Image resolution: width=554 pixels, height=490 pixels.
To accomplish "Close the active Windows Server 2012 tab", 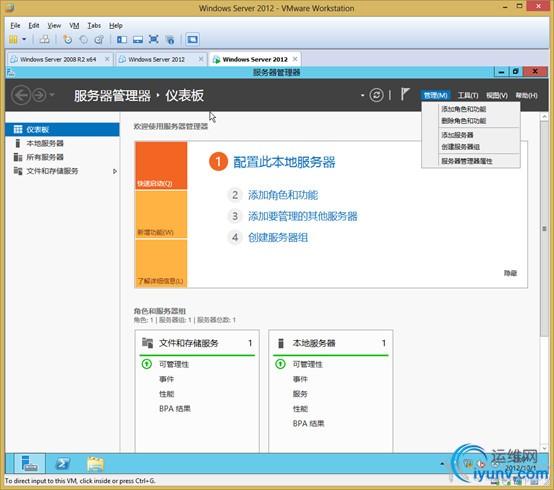I will click(x=295, y=59).
